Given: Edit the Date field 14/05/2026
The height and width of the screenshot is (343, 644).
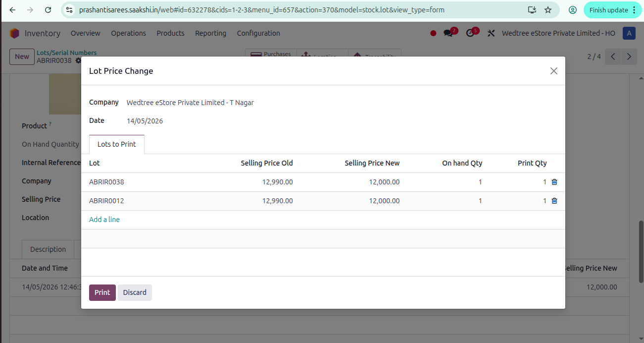Looking at the screenshot, I should [x=145, y=121].
